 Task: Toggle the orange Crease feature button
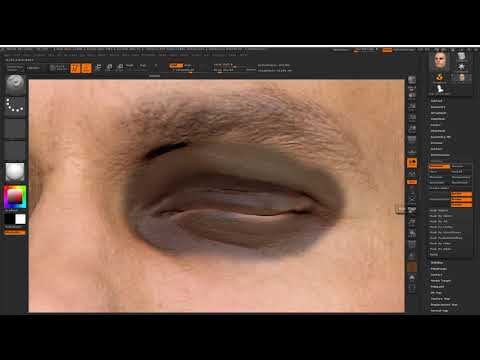[462, 205]
